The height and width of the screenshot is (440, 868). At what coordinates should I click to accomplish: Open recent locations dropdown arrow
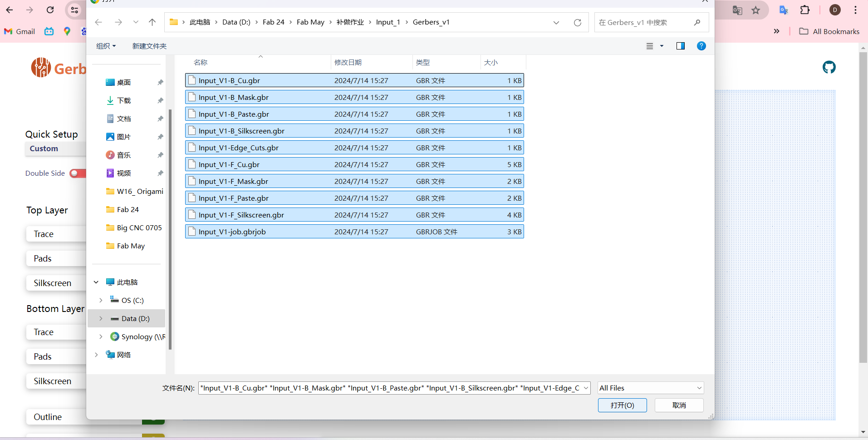pos(136,22)
